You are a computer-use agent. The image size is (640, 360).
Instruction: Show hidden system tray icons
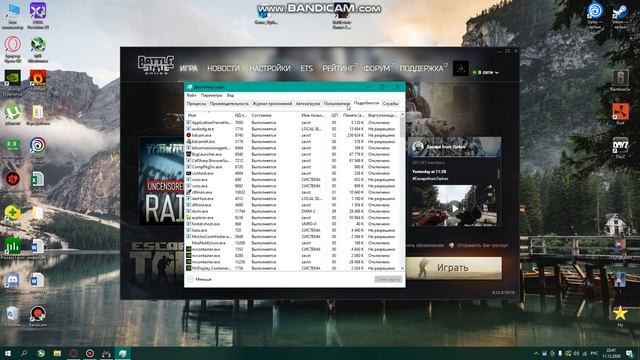pyautogui.click(x=536, y=353)
